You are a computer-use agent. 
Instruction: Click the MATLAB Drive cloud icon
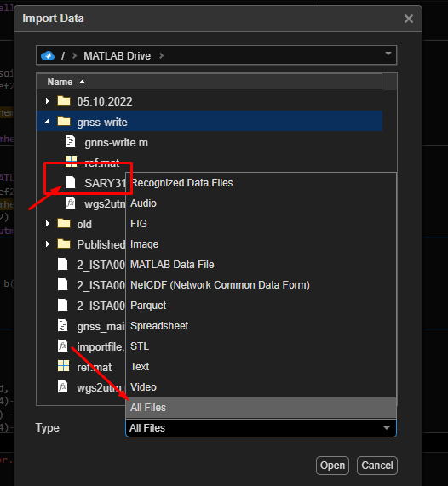[x=48, y=56]
